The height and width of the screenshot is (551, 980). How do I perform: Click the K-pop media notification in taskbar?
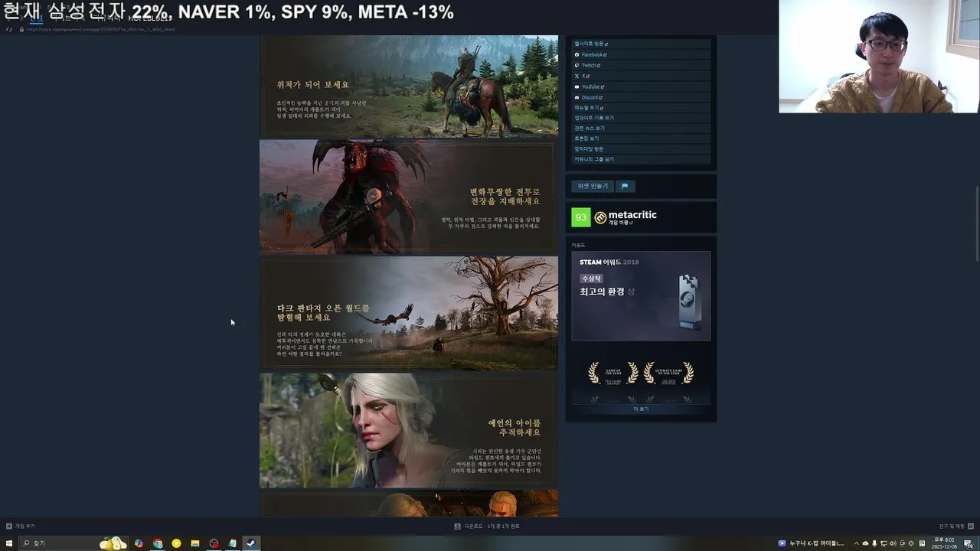(812, 543)
